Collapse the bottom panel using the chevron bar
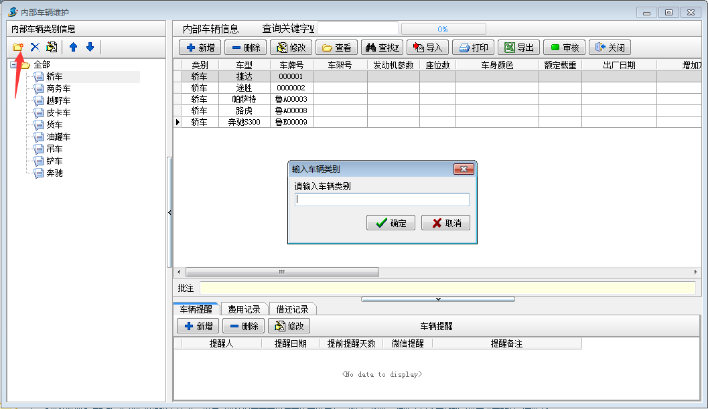Viewport: 708px width, 409px height. point(438,298)
